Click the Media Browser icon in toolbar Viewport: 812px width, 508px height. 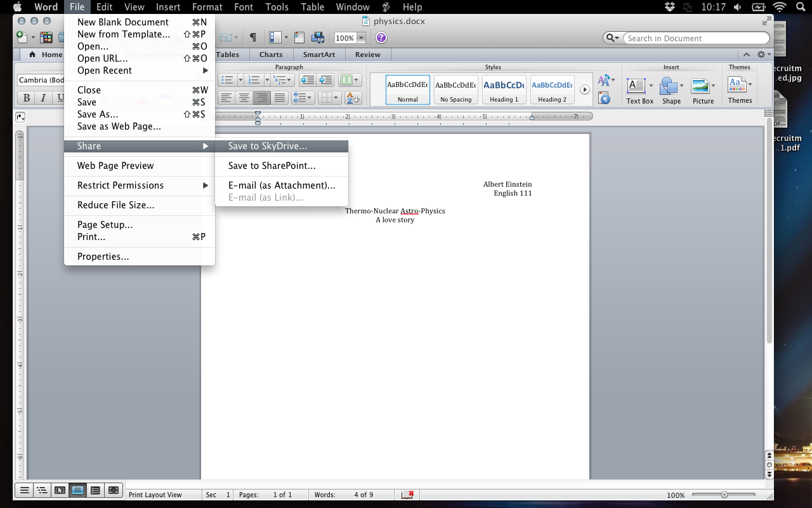[318, 38]
